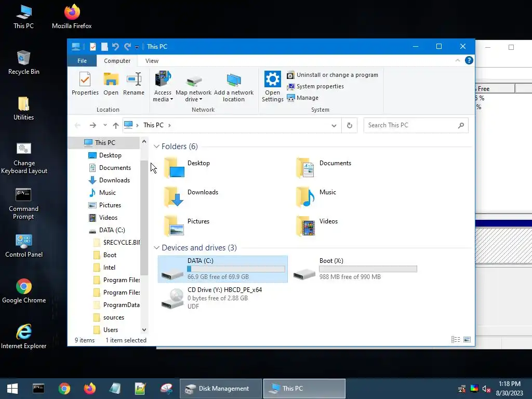The width and height of the screenshot is (532, 399).
Task: Click the Redo icon in title bar
Action: point(127,47)
